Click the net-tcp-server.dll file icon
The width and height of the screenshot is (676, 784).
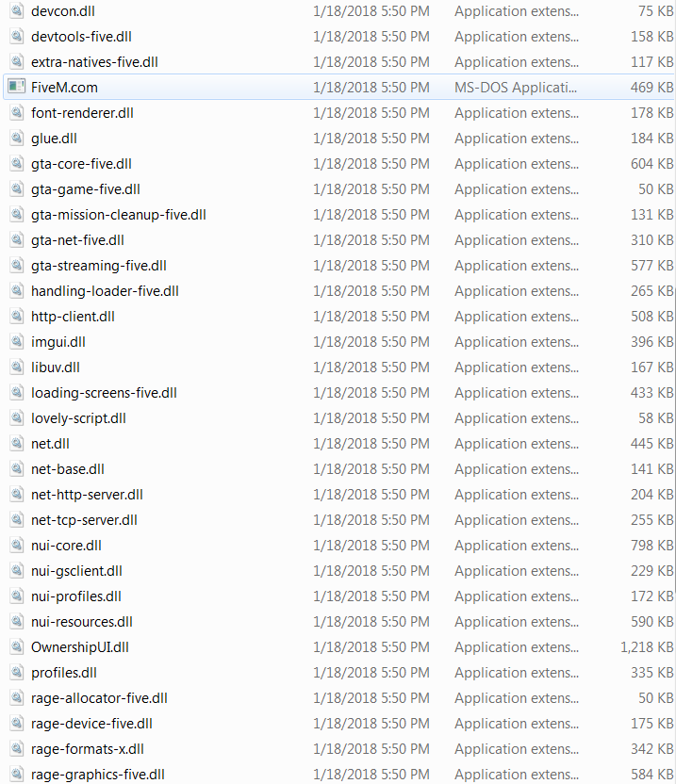pyautogui.click(x=17, y=520)
